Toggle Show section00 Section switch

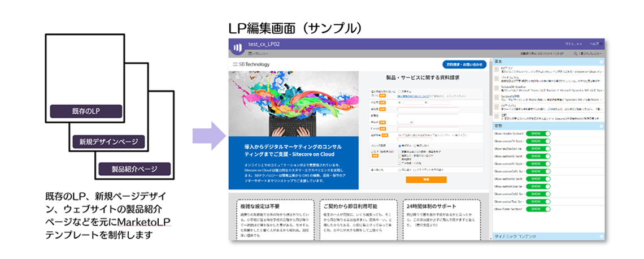(x=538, y=156)
